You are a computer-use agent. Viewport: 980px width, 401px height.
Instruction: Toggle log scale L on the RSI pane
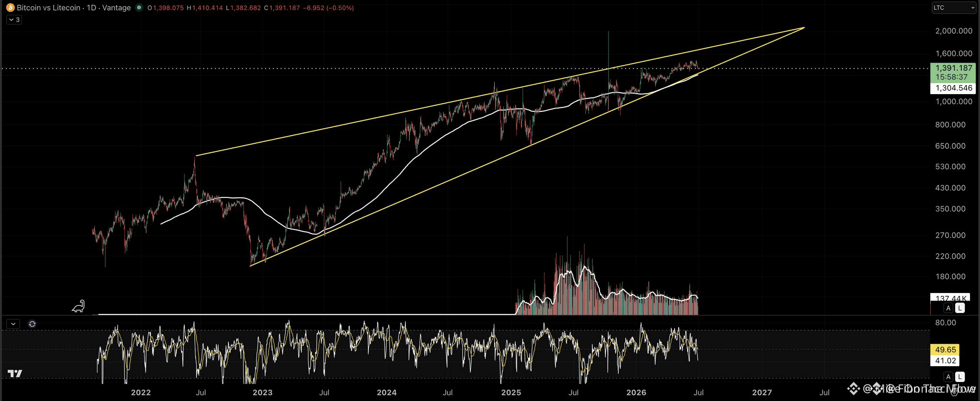tap(960, 377)
